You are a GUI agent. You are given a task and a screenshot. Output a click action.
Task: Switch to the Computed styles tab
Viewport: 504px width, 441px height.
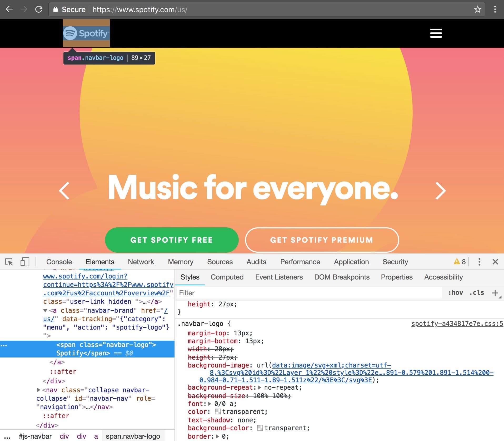pos(227,277)
